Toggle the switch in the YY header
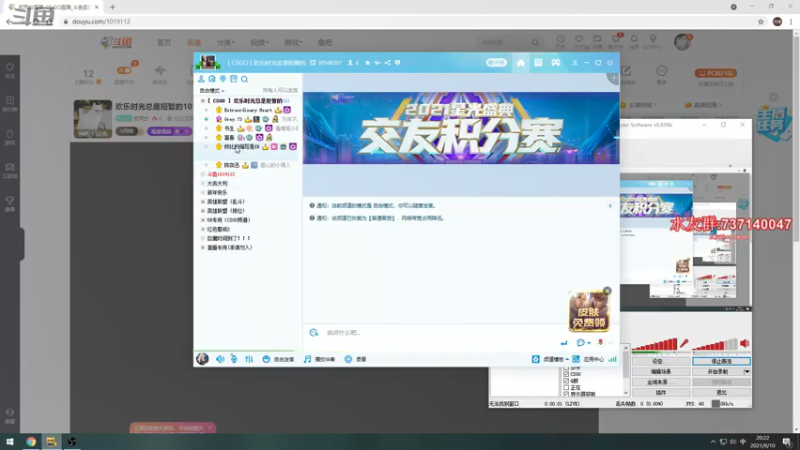Screen dimensions: 800x450 (x=496, y=63)
